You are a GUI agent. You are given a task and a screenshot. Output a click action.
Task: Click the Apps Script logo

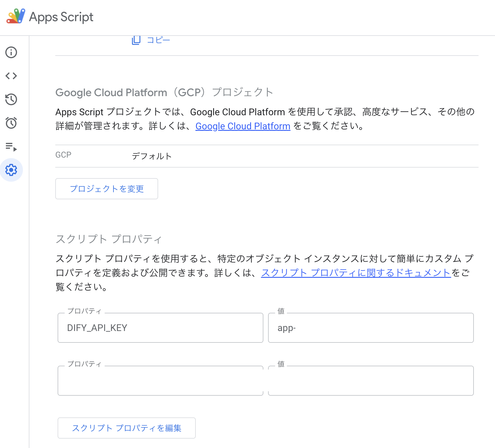point(15,17)
